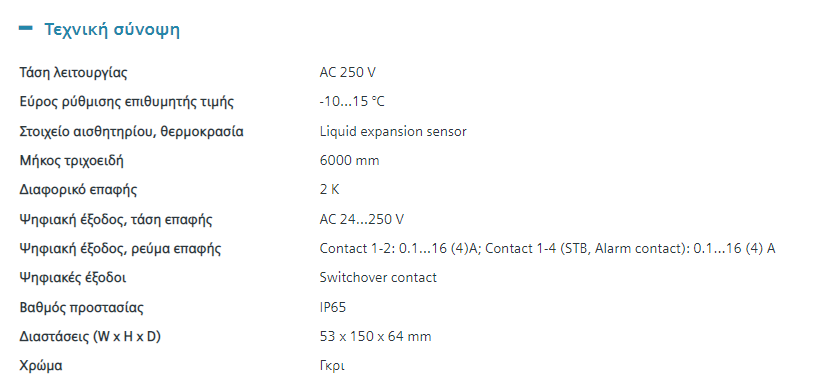Click the Διαφορικό επαφής label

pos(78,190)
